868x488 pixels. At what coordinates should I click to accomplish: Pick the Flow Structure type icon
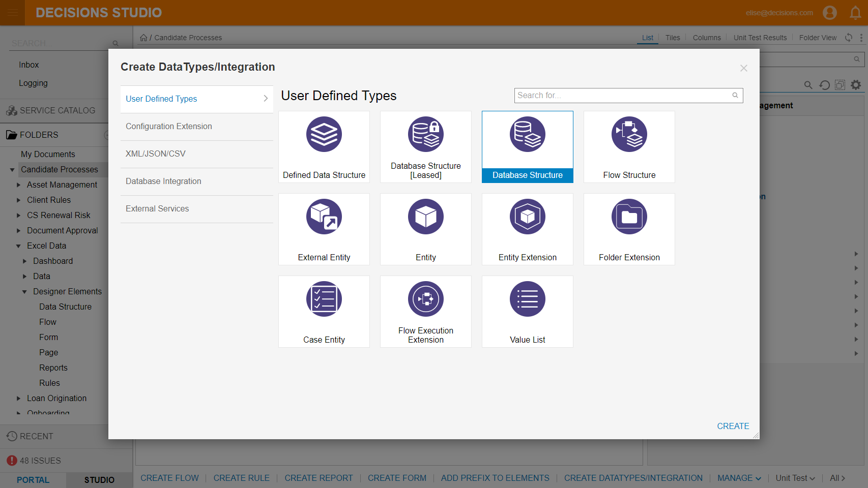tap(629, 134)
